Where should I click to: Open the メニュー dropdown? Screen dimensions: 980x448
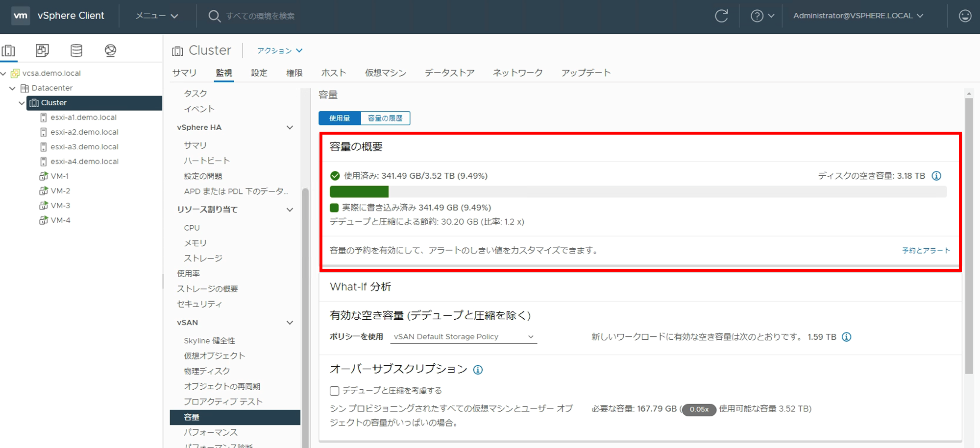pos(157,16)
